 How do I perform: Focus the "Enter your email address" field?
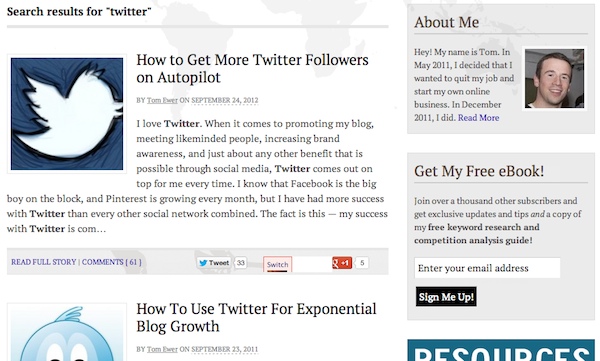(487, 268)
